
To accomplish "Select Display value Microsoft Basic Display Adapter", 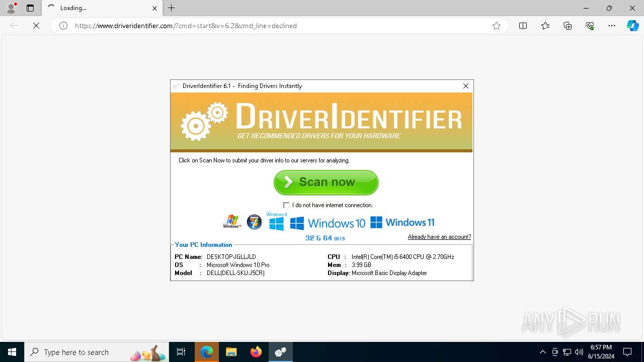I will click(389, 273).
